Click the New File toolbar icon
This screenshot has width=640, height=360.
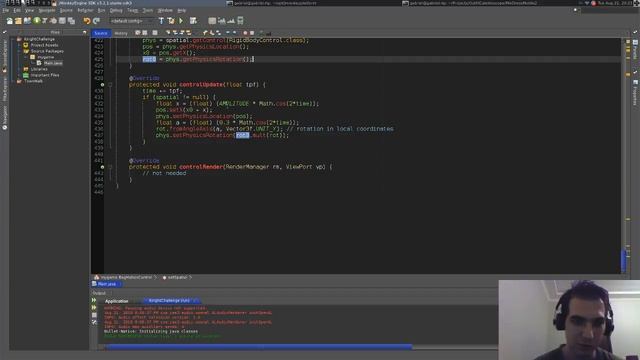9,21
